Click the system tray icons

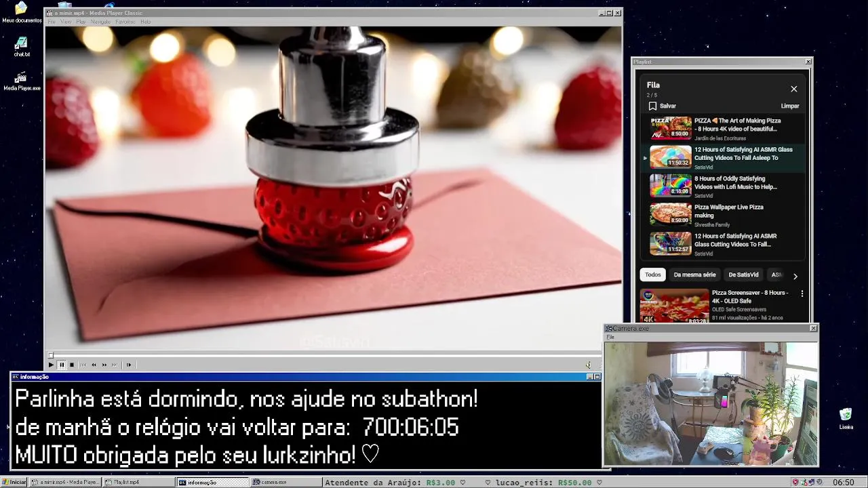click(x=808, y=482)
